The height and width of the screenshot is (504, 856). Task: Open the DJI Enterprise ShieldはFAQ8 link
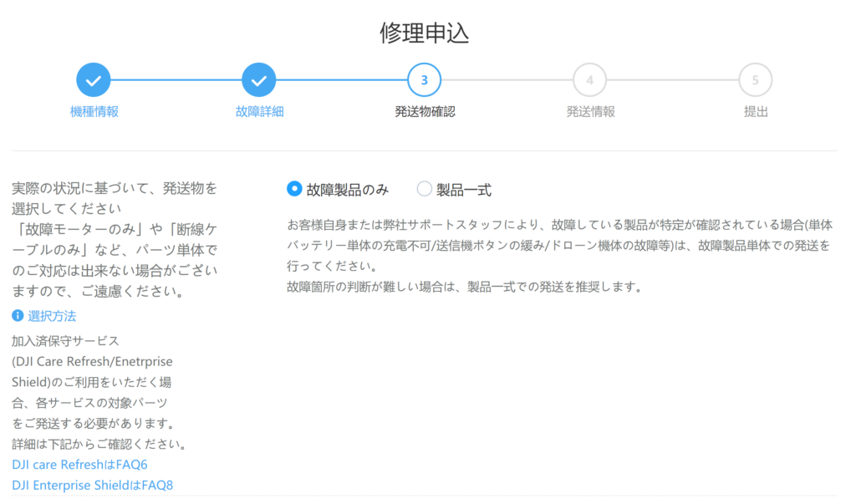coord(92,486)
